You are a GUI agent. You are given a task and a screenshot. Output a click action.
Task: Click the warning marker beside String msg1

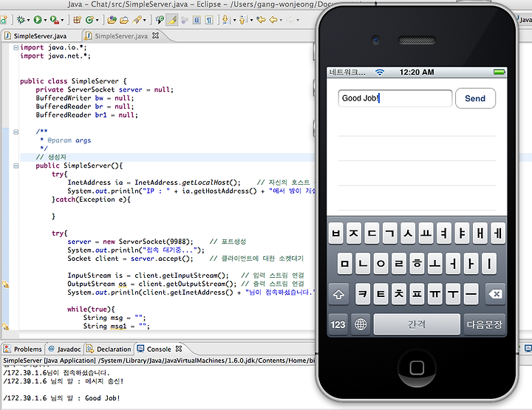coord(5,327)
